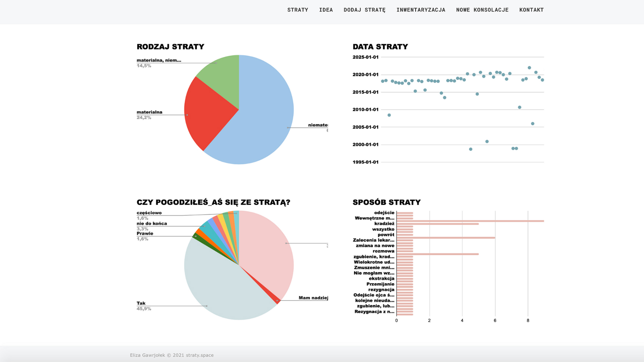Click the Tak 45,9% pie label
This screenshot has width=644, height=362.
(143, 306)
